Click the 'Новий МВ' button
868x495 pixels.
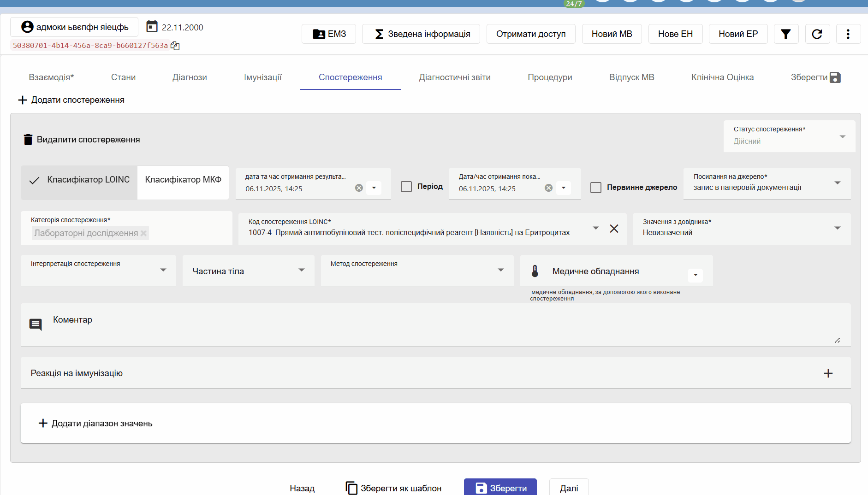tap(612, 34)
